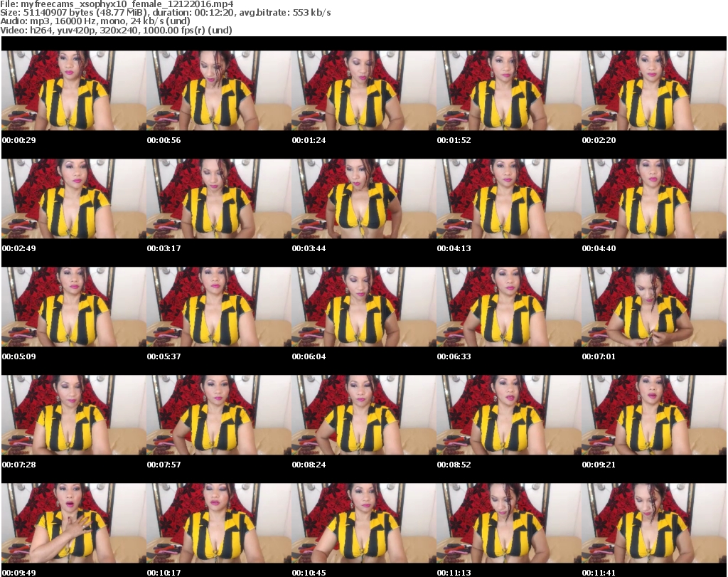Pick the thumbnail for 00:08:52

[x=509, y=415]
